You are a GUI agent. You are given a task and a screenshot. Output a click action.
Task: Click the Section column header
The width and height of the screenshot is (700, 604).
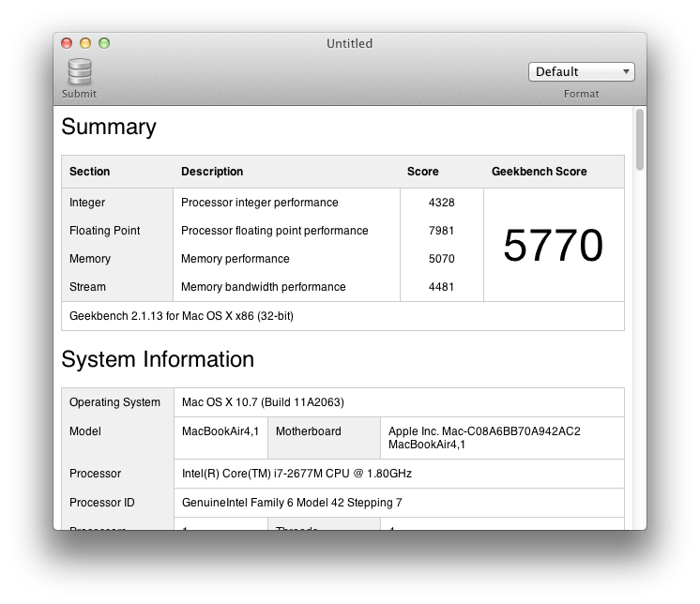(x=90, y=172)
